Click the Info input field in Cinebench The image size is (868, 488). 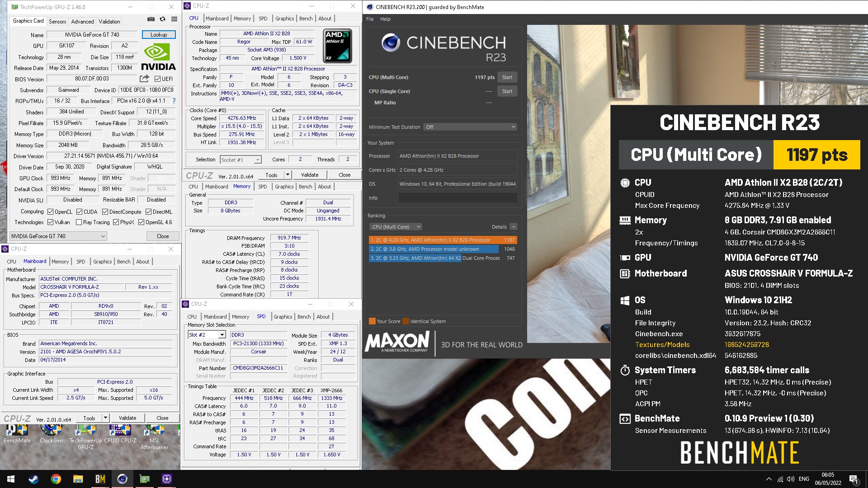[x=458, y=198]
